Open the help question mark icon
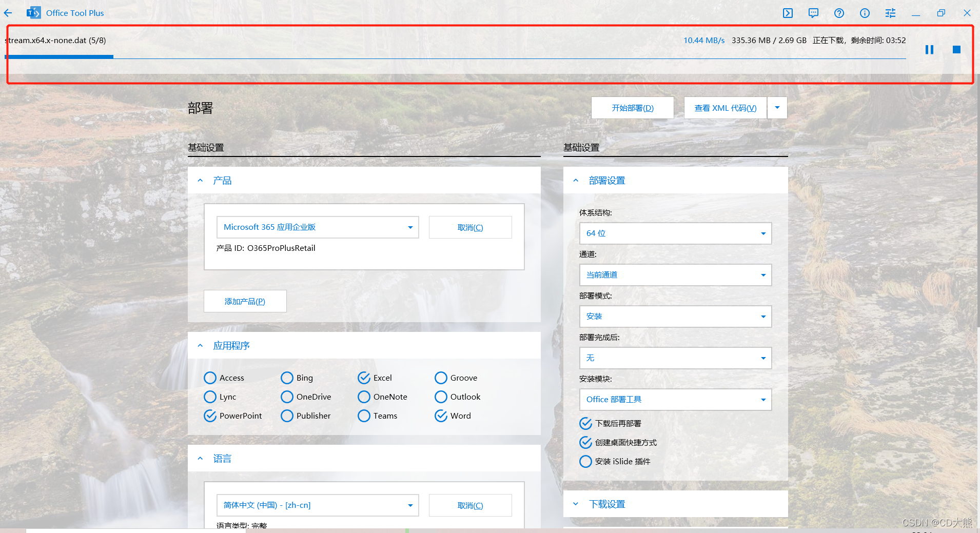 [x=839, y=13]
